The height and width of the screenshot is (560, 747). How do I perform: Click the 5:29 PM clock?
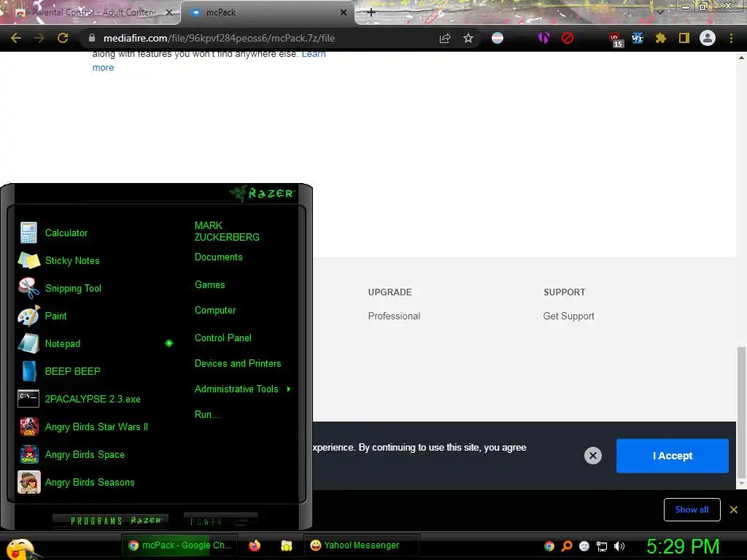[x=683, y=547]
